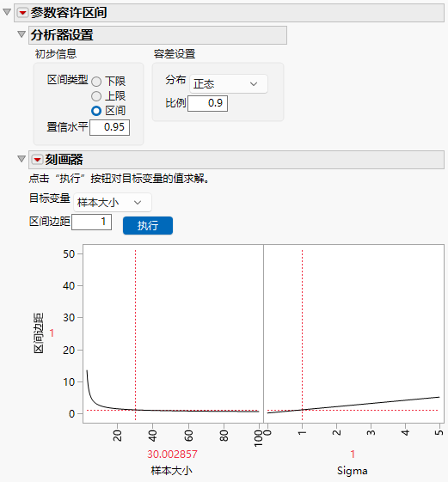
Task: Click the 初步信息 group label
Action: tap(56, 54)
